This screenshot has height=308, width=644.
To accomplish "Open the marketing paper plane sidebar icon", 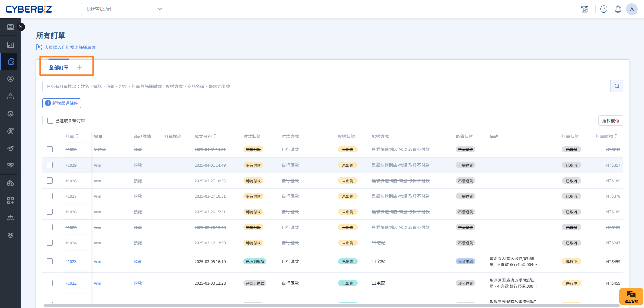I will [10, 148].
